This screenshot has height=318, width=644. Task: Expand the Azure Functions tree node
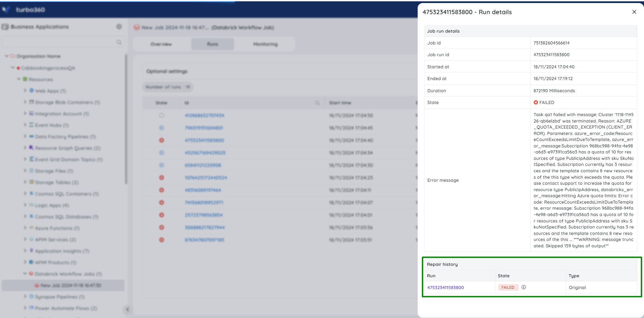25,228
